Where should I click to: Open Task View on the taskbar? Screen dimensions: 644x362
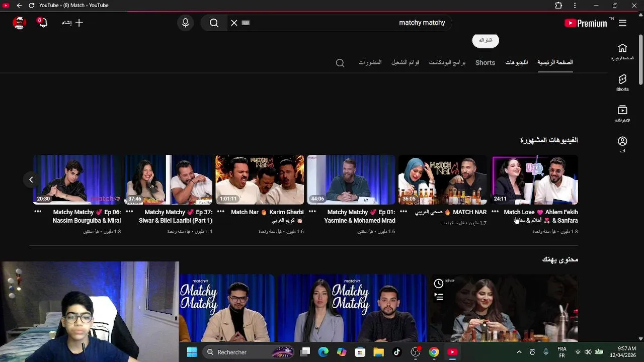(305, 352)
